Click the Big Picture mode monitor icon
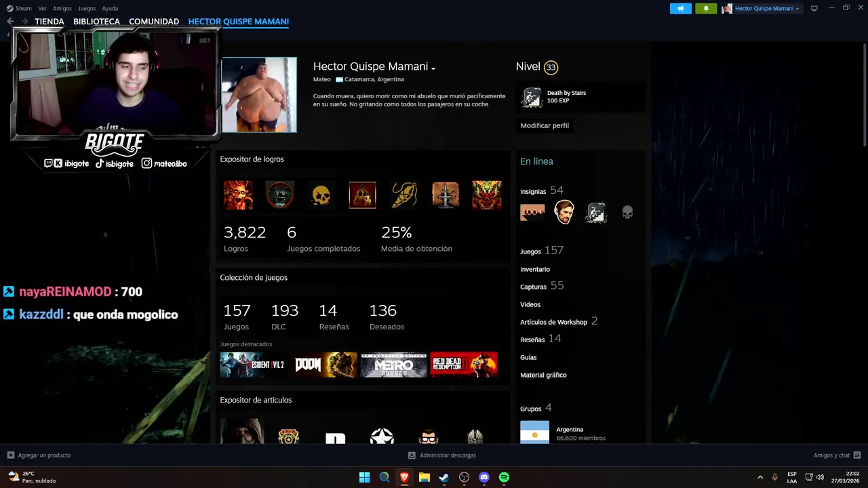 814,8
